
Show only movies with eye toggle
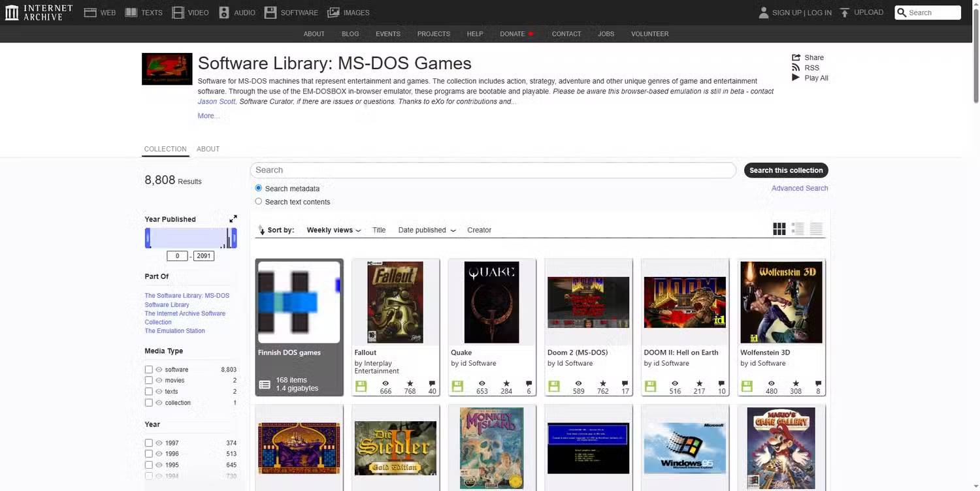pyautogui.click(x=159, y=381)
